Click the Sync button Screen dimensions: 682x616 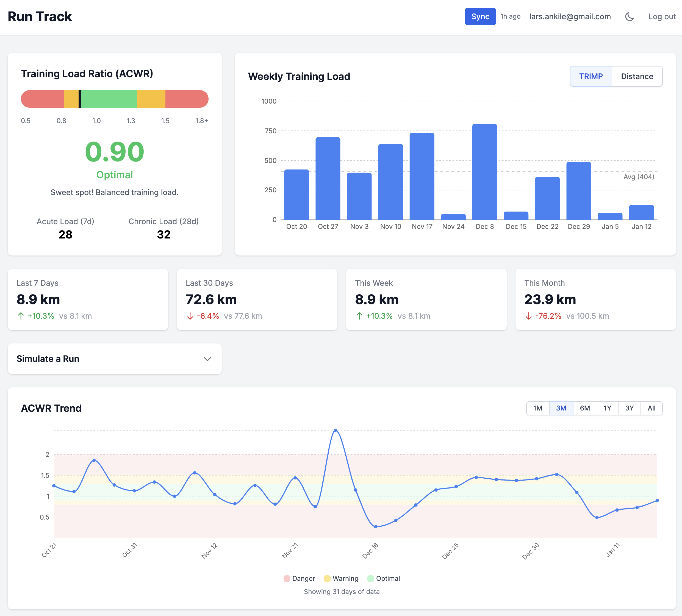[480, 16]
